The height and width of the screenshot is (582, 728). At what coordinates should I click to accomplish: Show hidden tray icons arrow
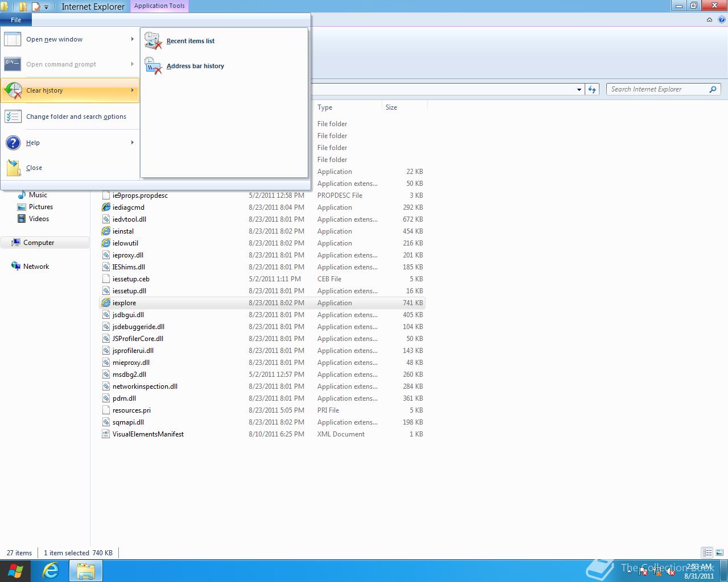(x=629, y=571)
